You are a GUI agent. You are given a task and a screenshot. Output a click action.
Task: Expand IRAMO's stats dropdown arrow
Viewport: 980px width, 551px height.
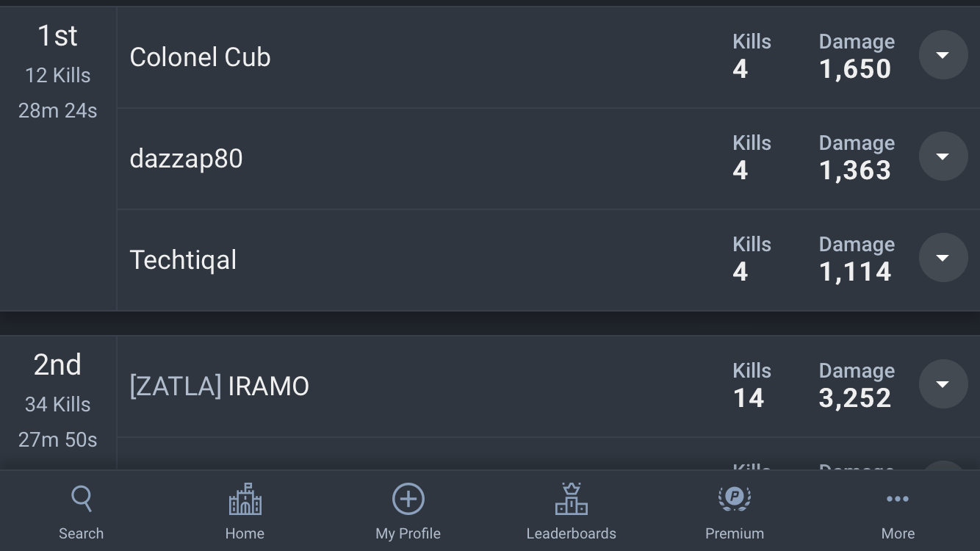943,384
